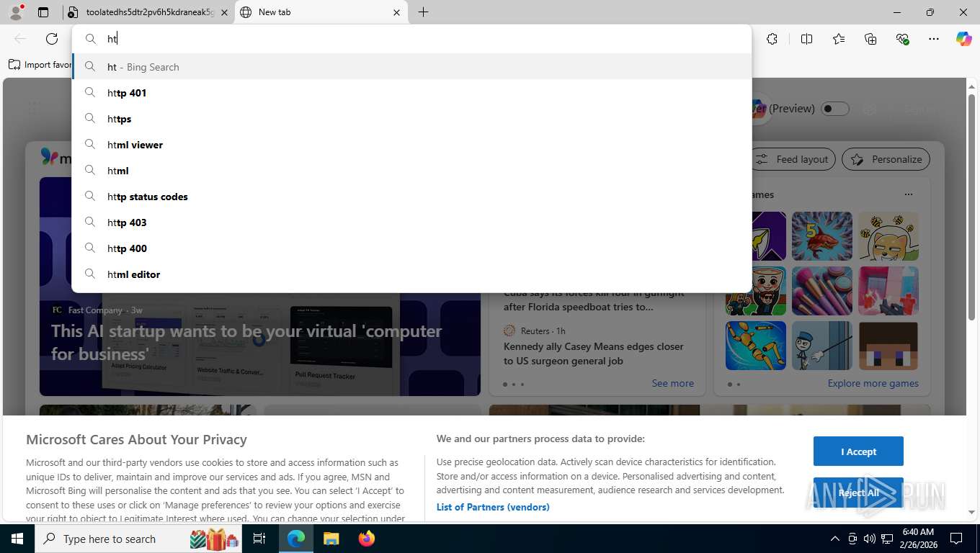This screenshot has height=553, width=980.
Task: Select the New tab tab
Action: 321,12
